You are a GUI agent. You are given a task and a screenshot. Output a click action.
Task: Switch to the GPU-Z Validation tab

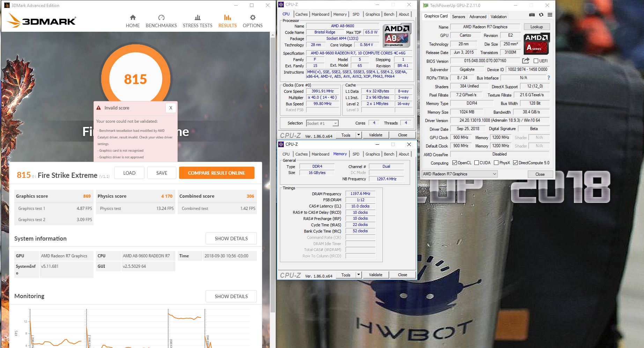(498, 17)
